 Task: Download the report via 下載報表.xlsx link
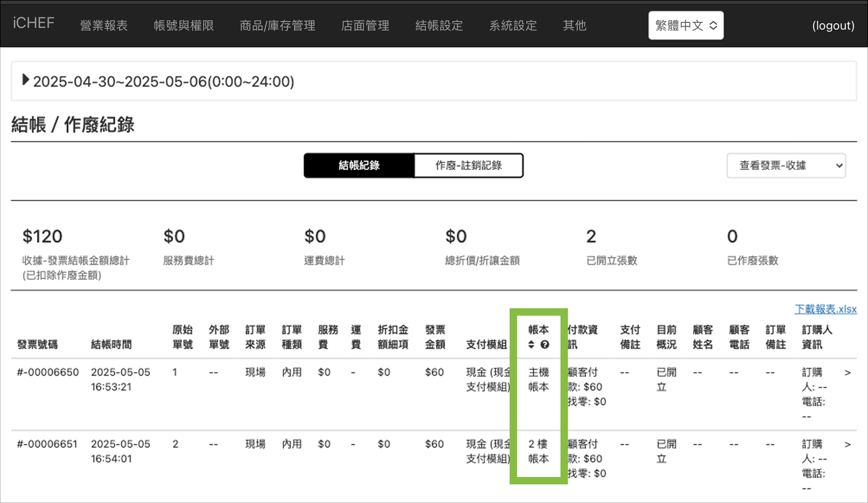click(825, 309)
